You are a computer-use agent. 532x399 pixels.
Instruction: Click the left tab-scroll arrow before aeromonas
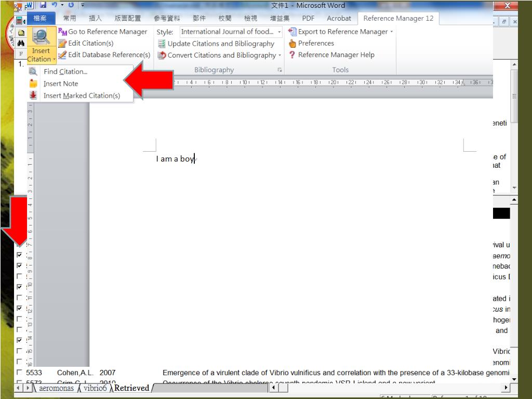[x=18, y=388]
